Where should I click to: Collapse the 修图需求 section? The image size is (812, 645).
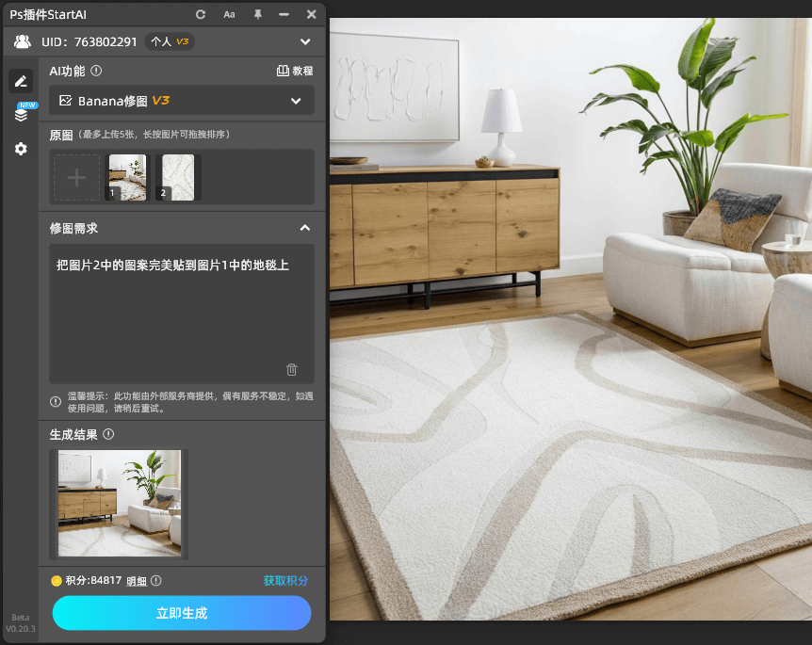pos(305,228)
